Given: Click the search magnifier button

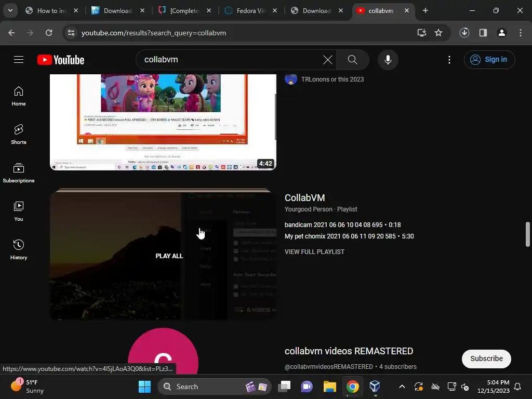Looking at the screenshot, I should point(353,60).
